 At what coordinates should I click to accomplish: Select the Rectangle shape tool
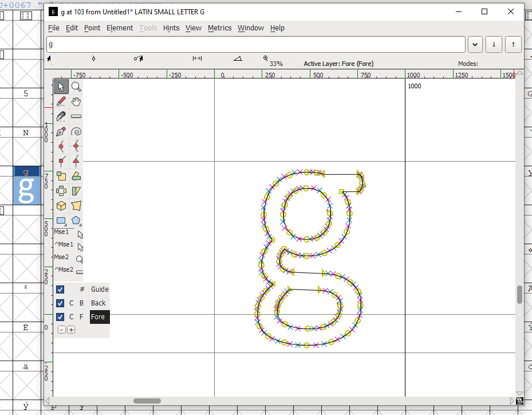click(61, 221)
